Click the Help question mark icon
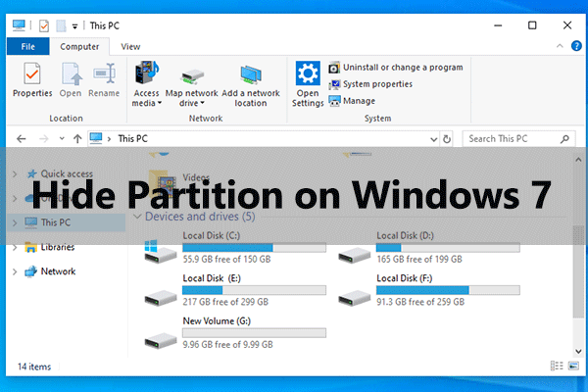Viewport: 588px width, 392px height. coord(576,46)
